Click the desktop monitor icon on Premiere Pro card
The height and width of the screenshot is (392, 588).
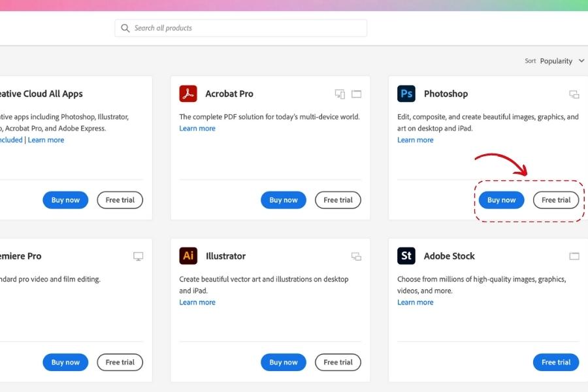(x=138, y=256)
